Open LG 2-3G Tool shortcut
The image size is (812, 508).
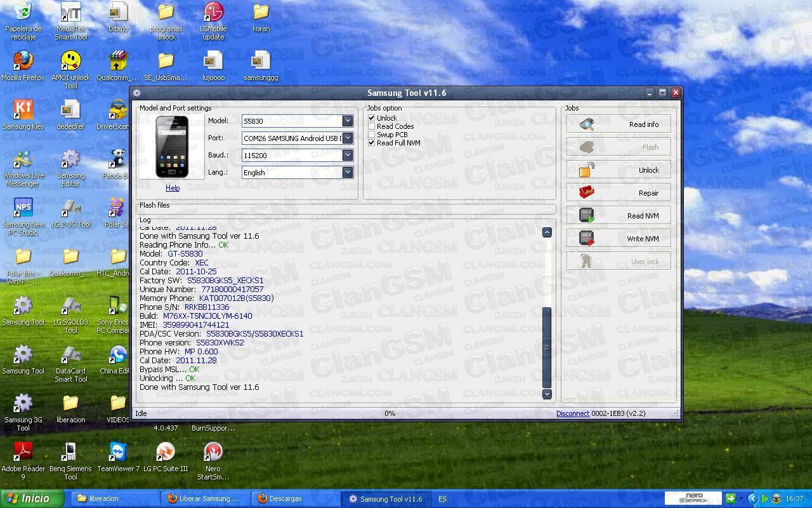coord(70,212)
